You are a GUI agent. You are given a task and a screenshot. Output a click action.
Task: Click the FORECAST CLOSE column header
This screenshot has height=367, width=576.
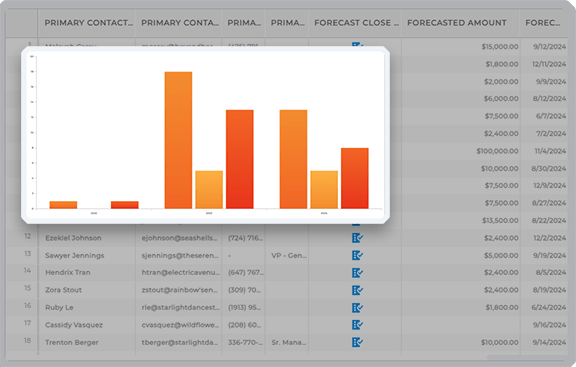click(x=356, y=23)
